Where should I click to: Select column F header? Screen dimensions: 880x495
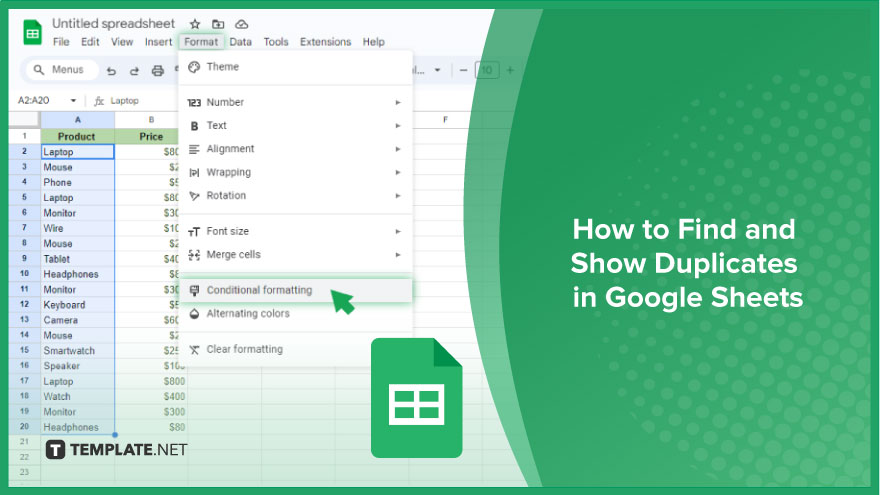point(445,120)
